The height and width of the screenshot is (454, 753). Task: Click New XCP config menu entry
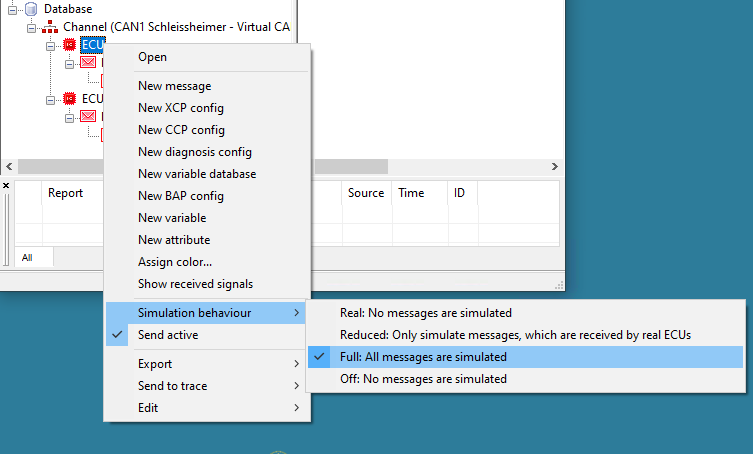(181, 108)
